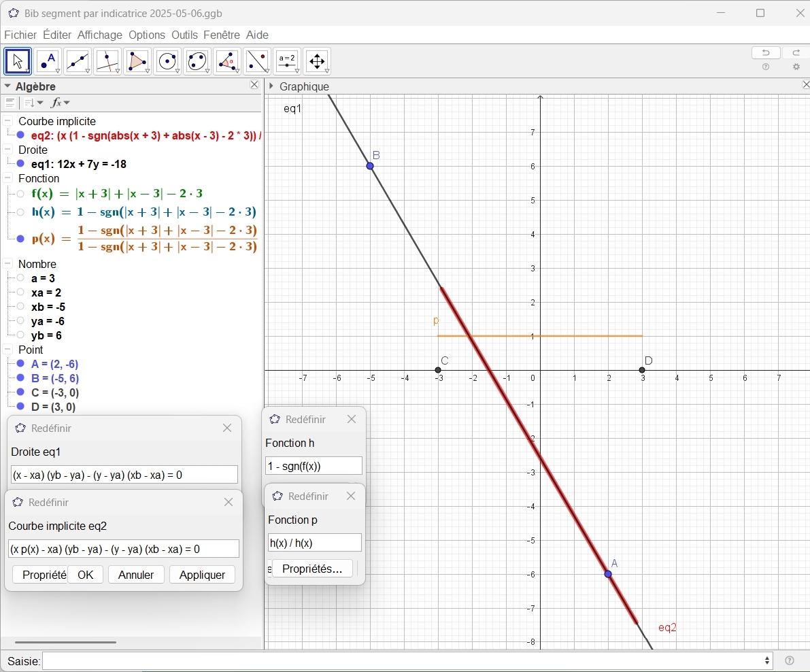
Task: Hide point A via its visibility circle
Action: point(20,365)
